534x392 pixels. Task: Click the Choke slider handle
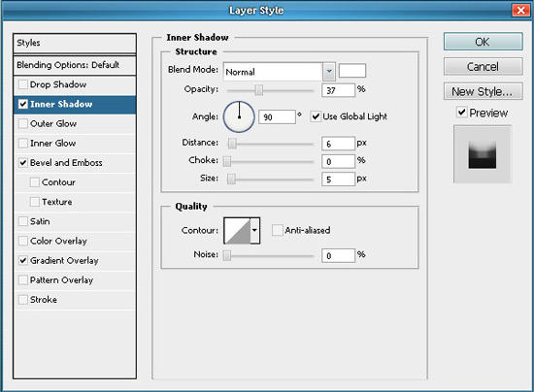pos(227,161)
